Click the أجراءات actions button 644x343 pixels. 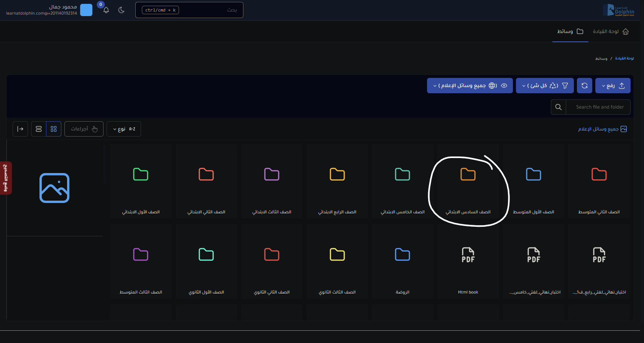[84, 129]
